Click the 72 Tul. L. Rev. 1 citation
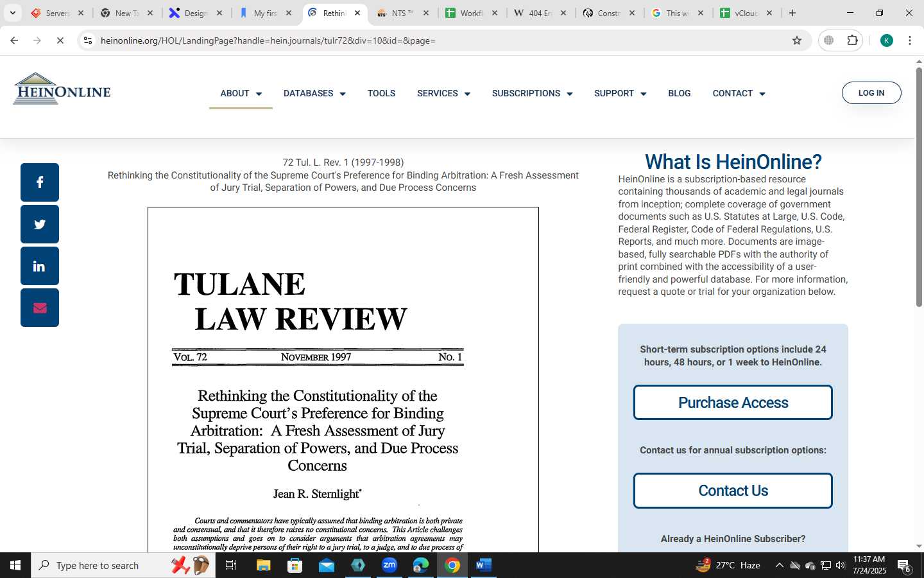 pyautogui.click(x=343, y=162)
